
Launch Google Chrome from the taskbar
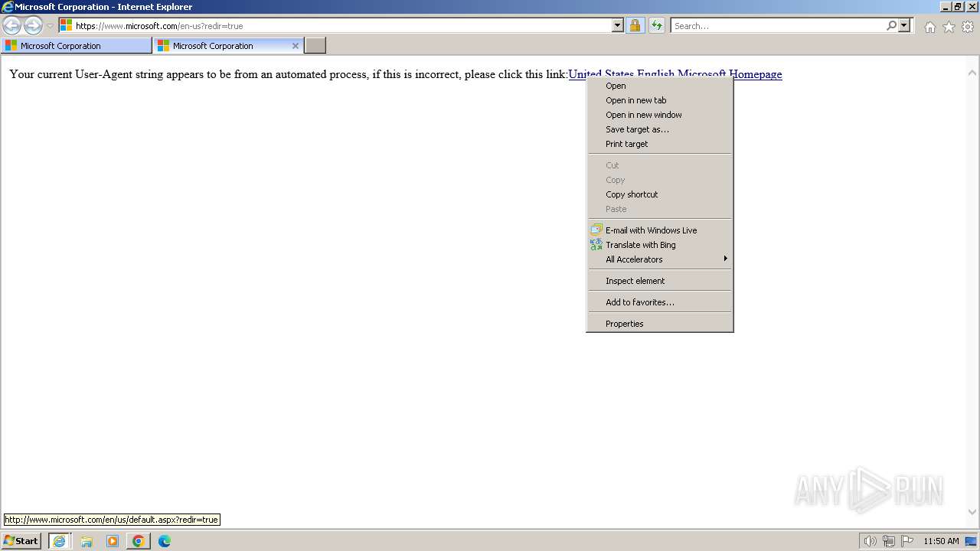coord(139,541)
